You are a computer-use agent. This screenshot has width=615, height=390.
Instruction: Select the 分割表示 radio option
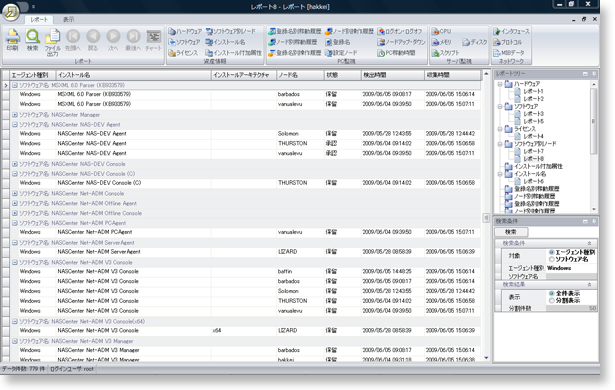[x=551, y=301]
